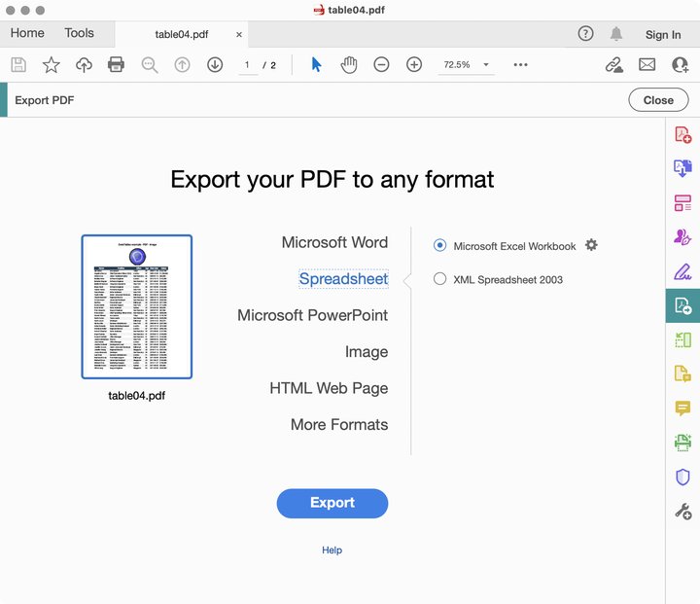
Task: Click the 72.5% zoom value field
Action: click(x=457, y=65)
